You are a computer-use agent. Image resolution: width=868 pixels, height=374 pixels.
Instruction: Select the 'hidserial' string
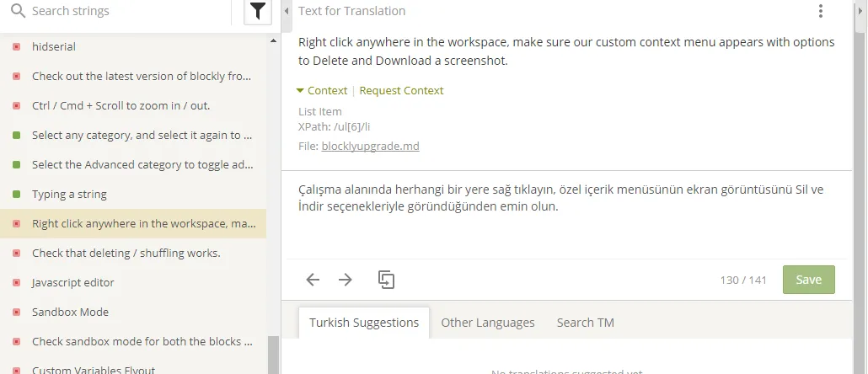[133, 47]
